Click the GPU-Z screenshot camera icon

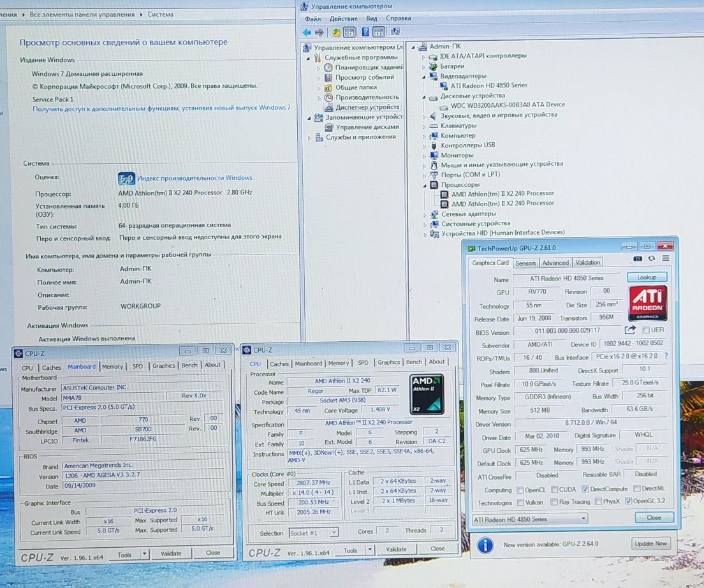638,258
